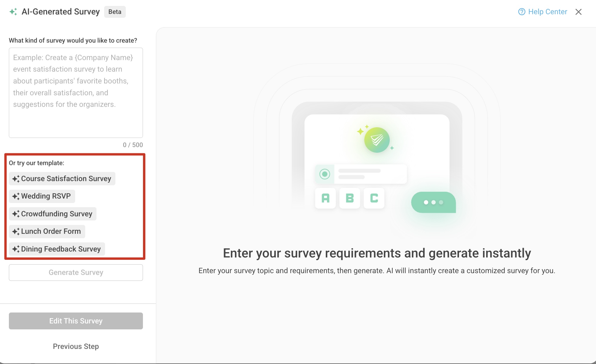This screenshot has height=364, width=596.
Task: Click the sparkle icon on Crowdfunding Survey chip
Action: coord(16,214)
